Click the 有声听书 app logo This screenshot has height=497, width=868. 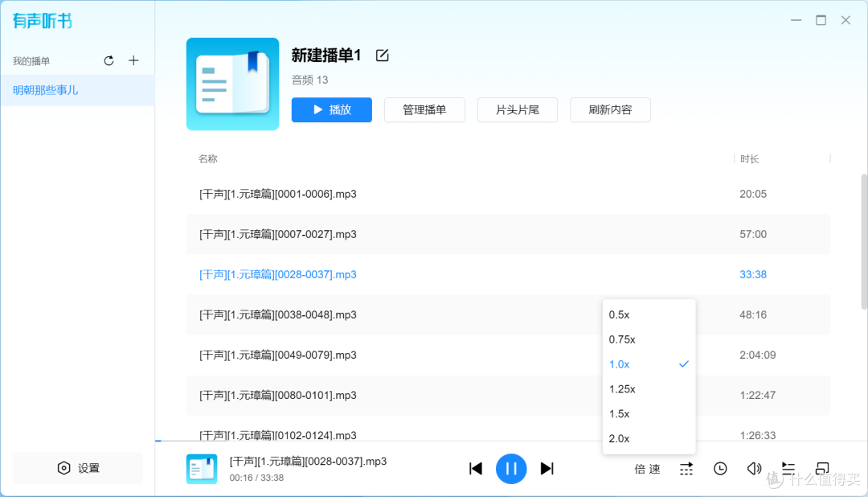pos(42,21)
